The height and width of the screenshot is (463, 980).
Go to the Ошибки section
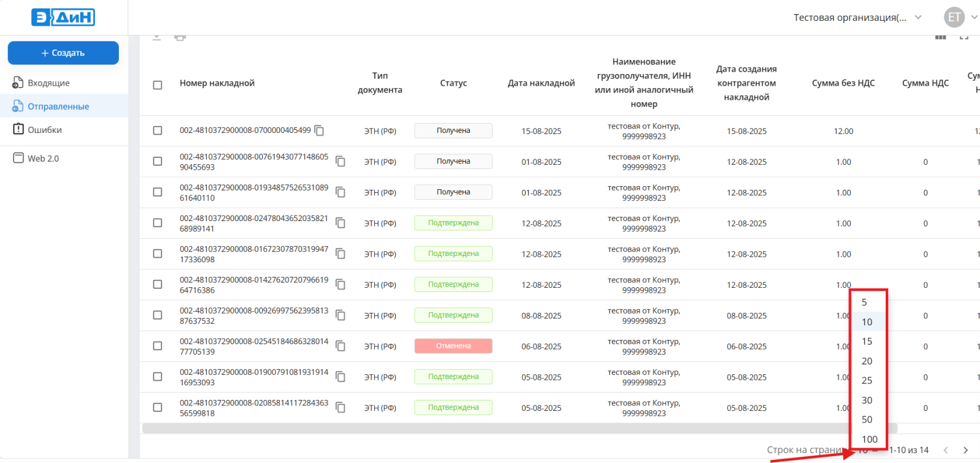click(44, 130)
